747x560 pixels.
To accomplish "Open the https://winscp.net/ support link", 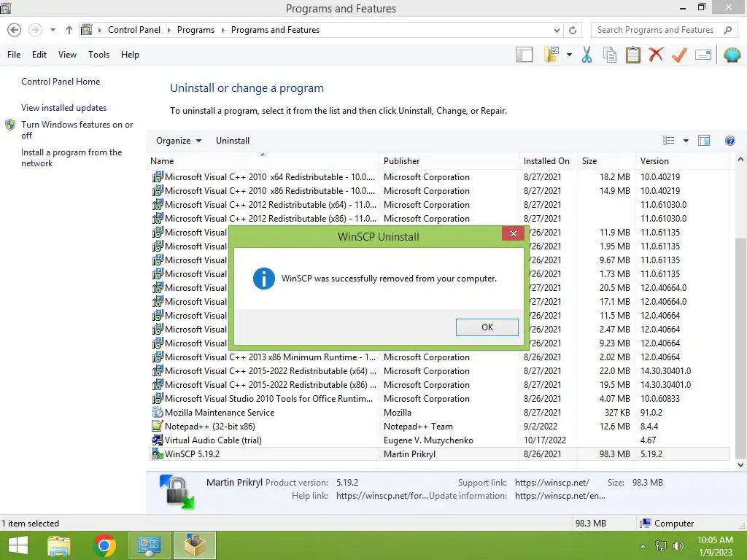I will point(551,483).
